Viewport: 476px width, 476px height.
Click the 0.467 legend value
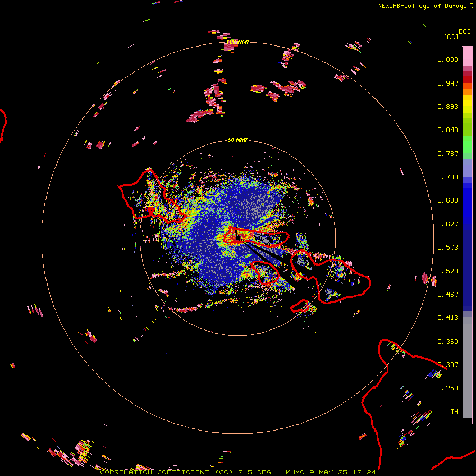pos(448,295)
